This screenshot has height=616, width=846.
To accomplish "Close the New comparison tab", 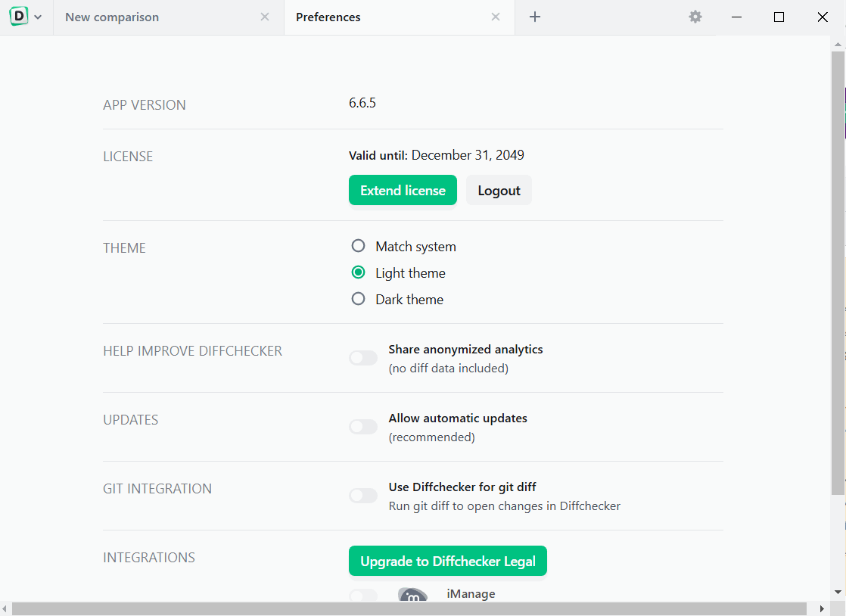I will click(x=265, y=17).
